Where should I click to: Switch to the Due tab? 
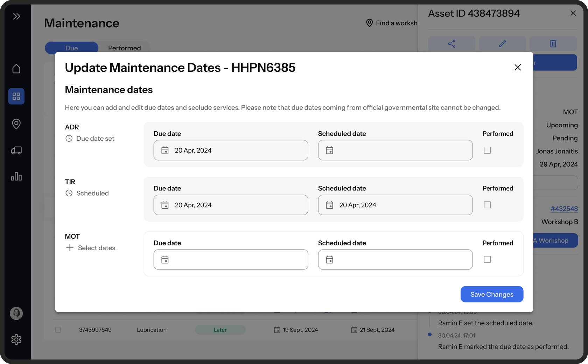tap(72, 48)
